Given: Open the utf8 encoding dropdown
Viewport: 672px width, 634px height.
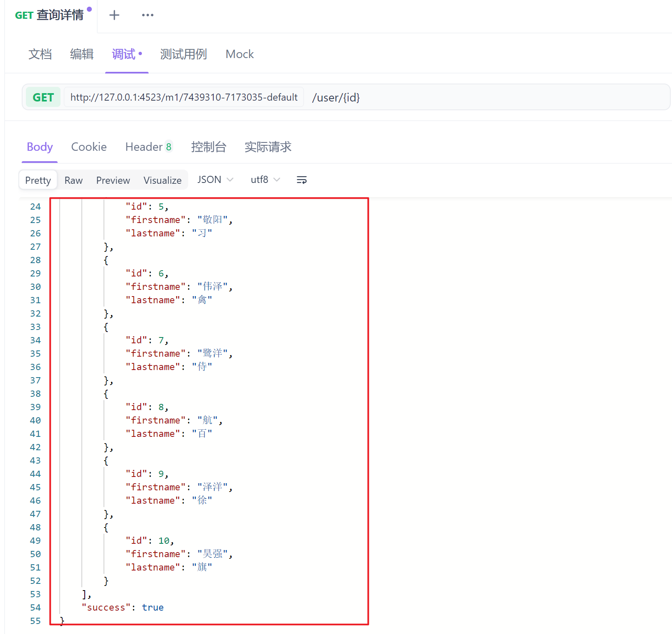Looking at the screenshot, I should tap(265, 180).
